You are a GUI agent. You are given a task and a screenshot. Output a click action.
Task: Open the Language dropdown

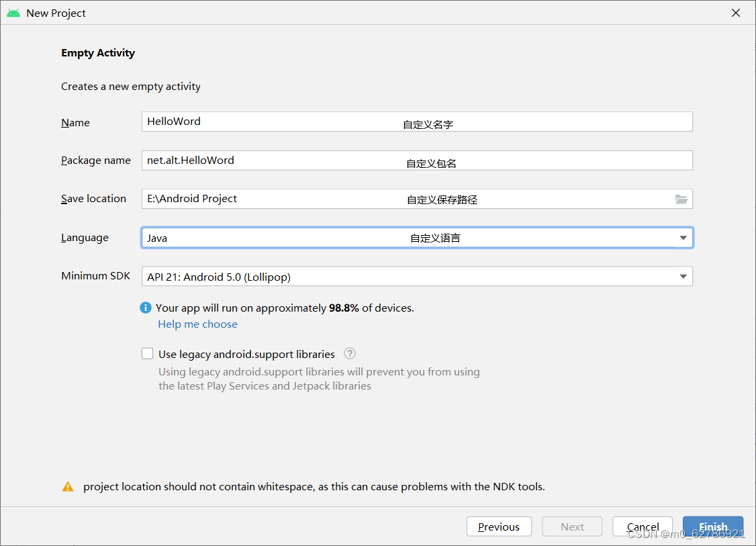click(x=683, y=237)
